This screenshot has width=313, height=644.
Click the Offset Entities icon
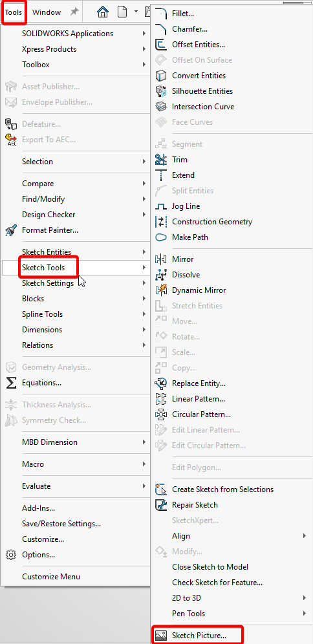tap(161, 45)
